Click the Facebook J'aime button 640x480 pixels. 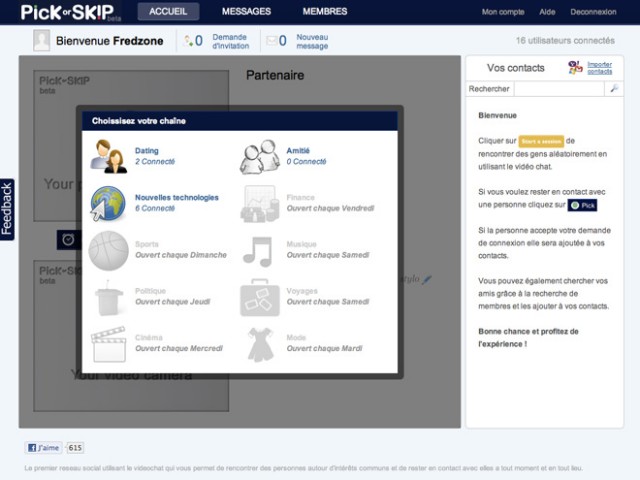click(43, 448)
